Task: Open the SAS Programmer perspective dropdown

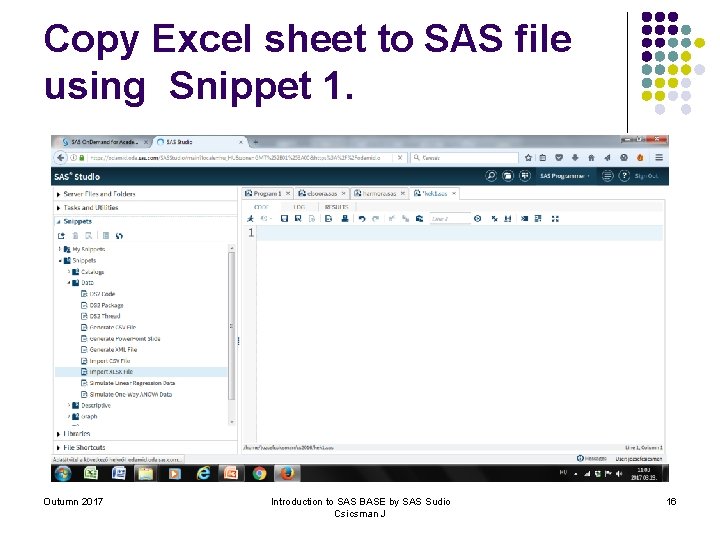Action: (565, 176)
